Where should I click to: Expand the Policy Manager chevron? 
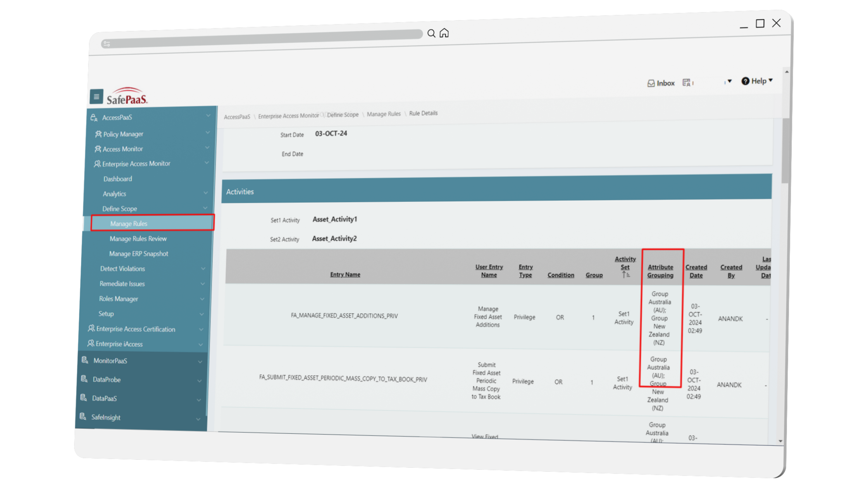pyautogui.click(x=208, y=132)
